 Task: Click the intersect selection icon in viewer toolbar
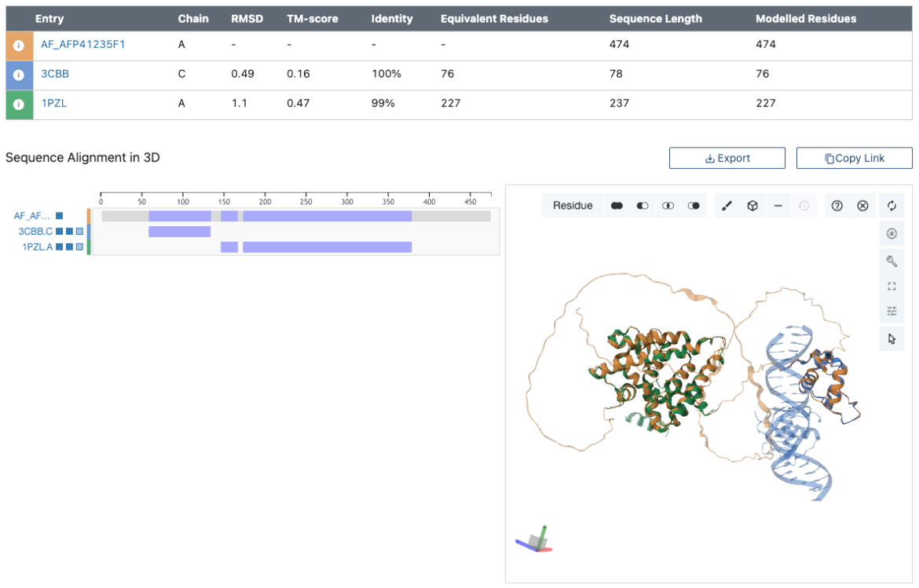(668, 206)
